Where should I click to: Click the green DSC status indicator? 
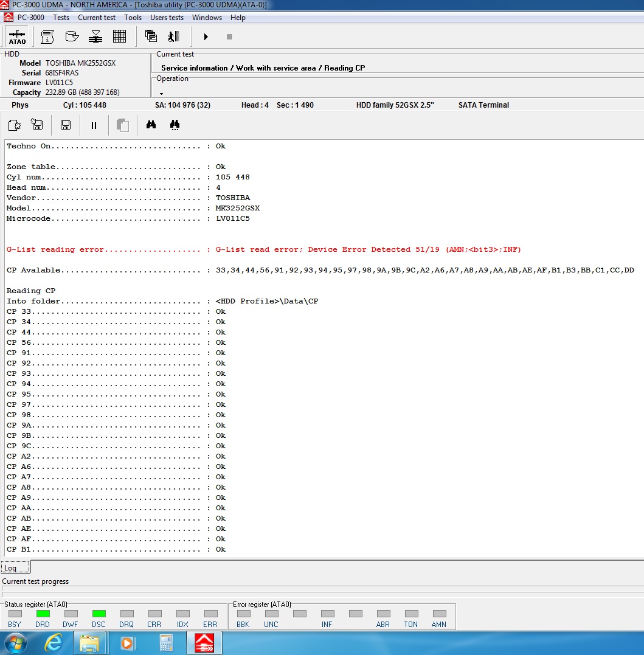coord(99,614)
